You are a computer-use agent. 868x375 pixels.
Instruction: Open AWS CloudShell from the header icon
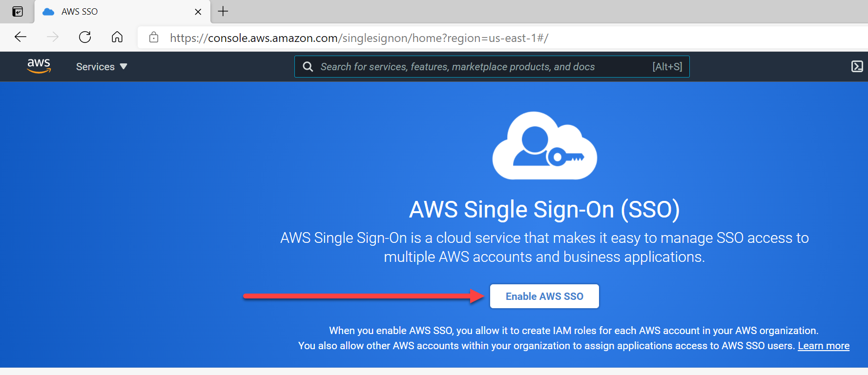click(x=857, y=66)
